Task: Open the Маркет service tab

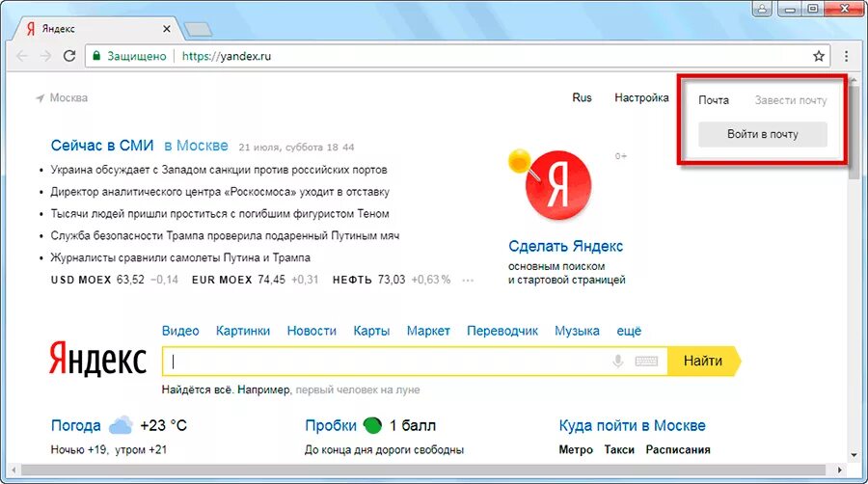Action: pos(428,331)
